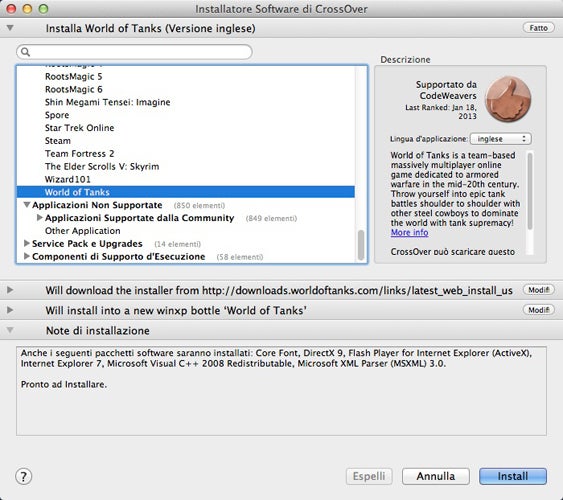
Task: Open help with the question mark icon
Action: pyautogui.click(x=24, y=477)
